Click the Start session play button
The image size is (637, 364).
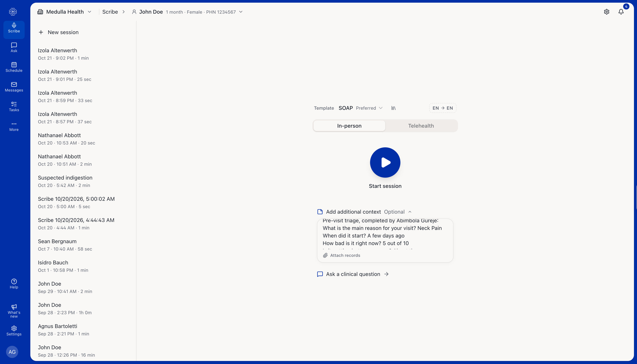point(385,162)
